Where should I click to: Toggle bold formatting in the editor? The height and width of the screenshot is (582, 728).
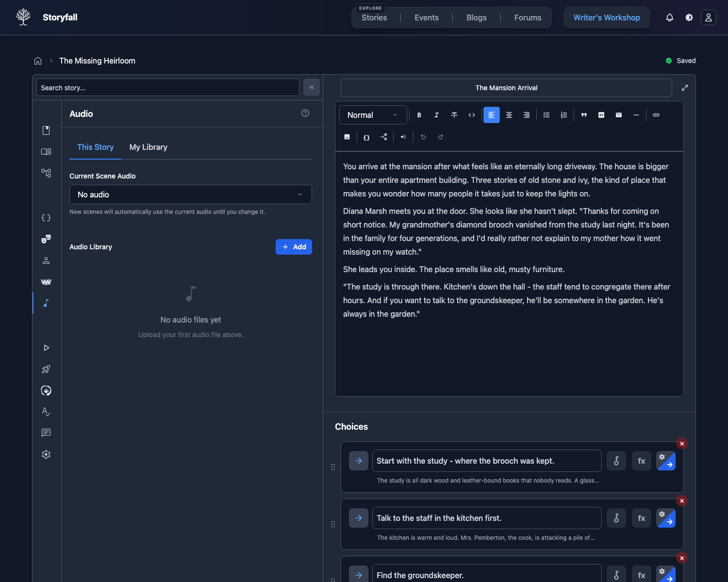(419, 115)
